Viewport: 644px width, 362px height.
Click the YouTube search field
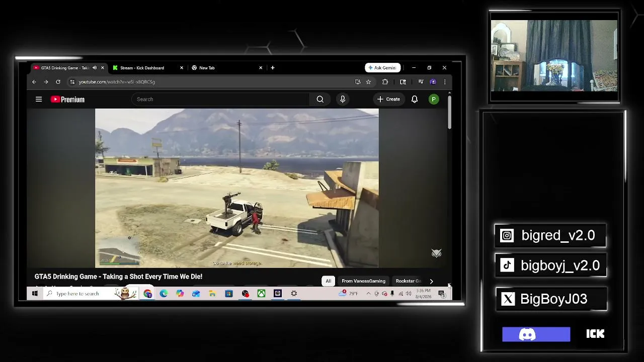[220, 100]
